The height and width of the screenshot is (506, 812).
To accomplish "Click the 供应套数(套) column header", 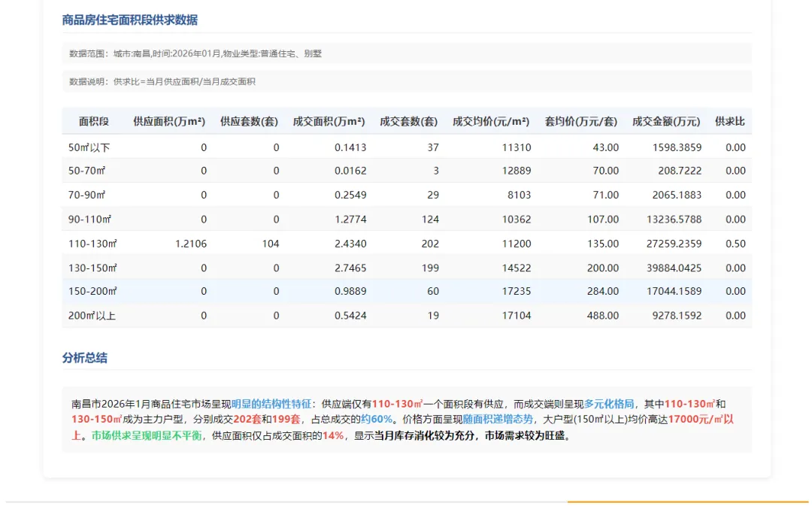I will click(249, 121).
